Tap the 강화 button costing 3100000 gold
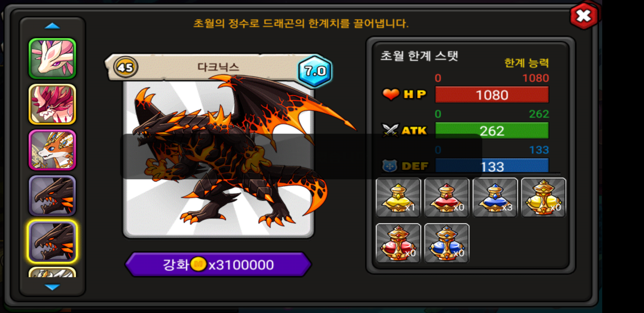Image resolution: width=644 pixels, height=313 pixels. (x=218, y=264)
